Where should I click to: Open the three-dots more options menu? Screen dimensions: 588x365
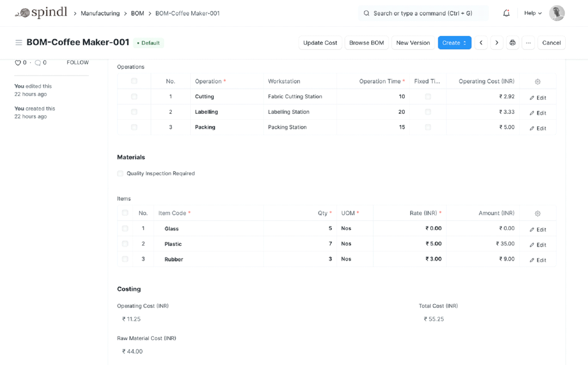[528, 43]
